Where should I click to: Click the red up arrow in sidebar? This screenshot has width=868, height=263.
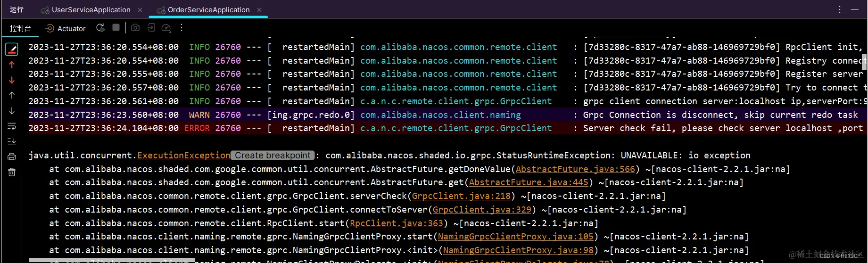coord(12,65)
